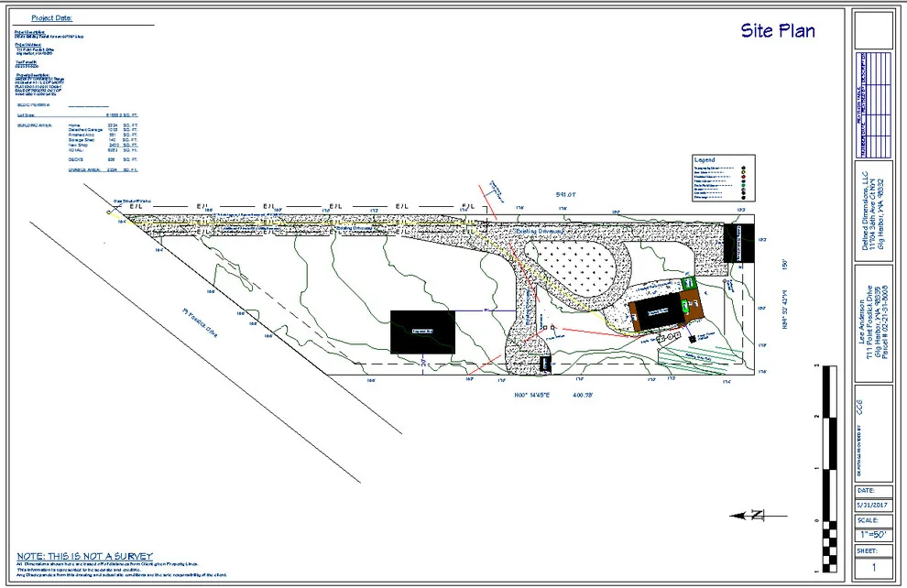Image resolution: width=907 pixels, height=588 pixels.
Task: Click the "Site Plan" title text
Action: click(x=778, y=30)
